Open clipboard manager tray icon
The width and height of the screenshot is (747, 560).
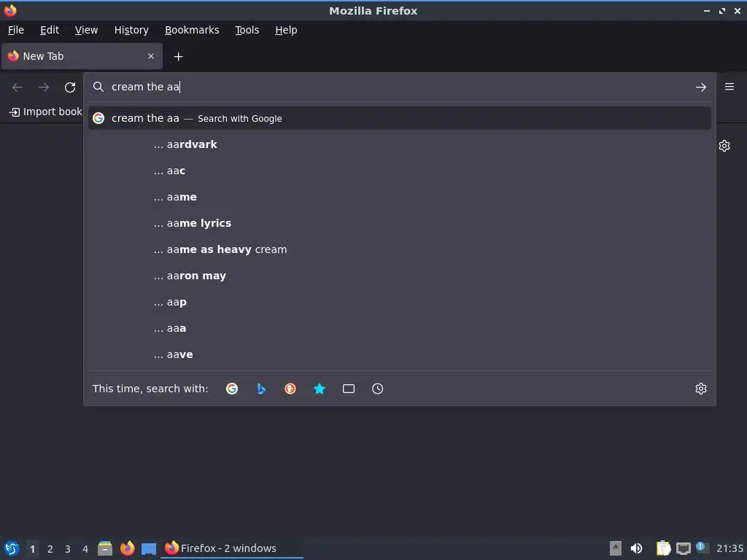point(663,548)
